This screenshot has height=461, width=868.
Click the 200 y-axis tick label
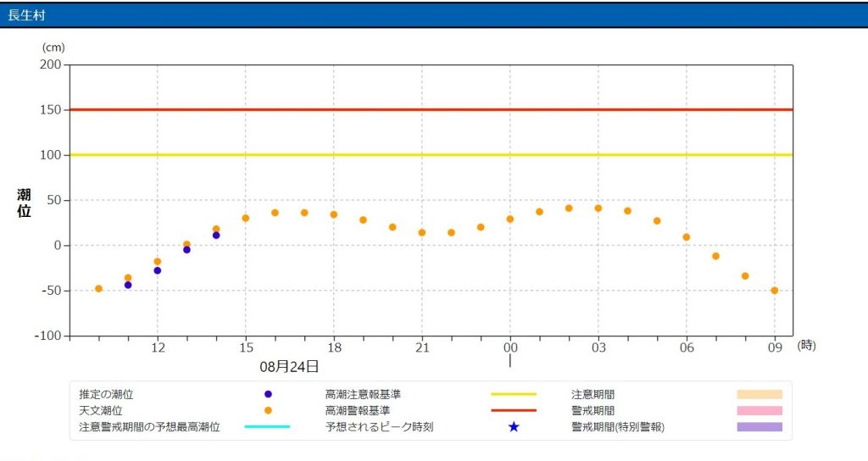50,64
